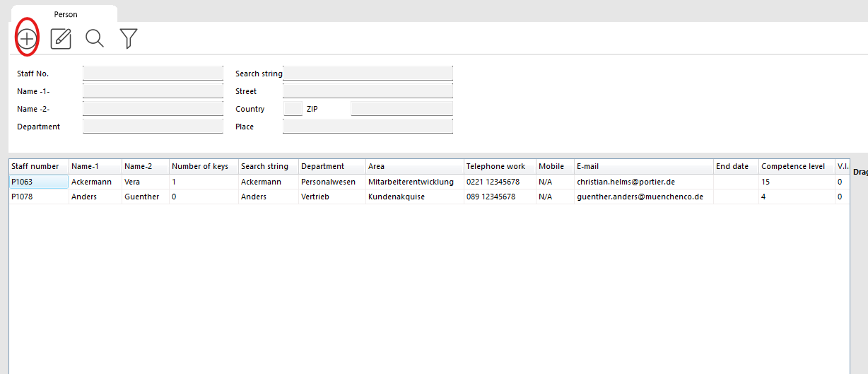Sort by Staff number column header
Viewport: 868px width, 374px height.
coord(39,167)
